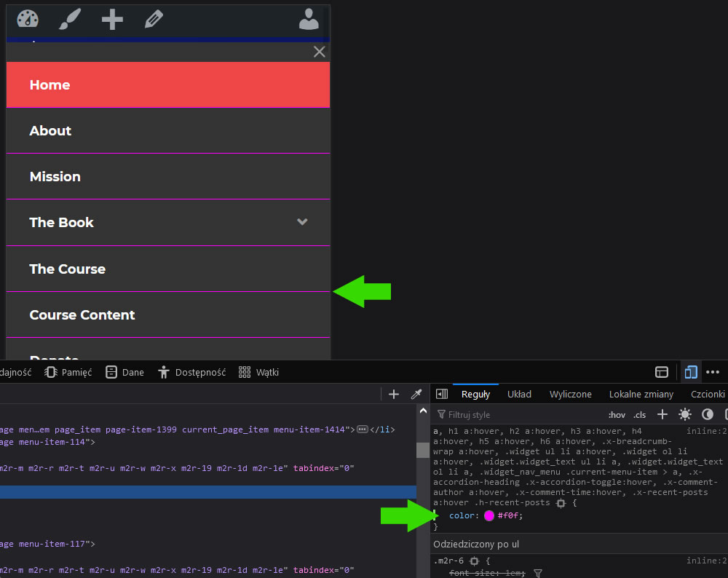Switch to the Układ tab

[x=519, y=394]
